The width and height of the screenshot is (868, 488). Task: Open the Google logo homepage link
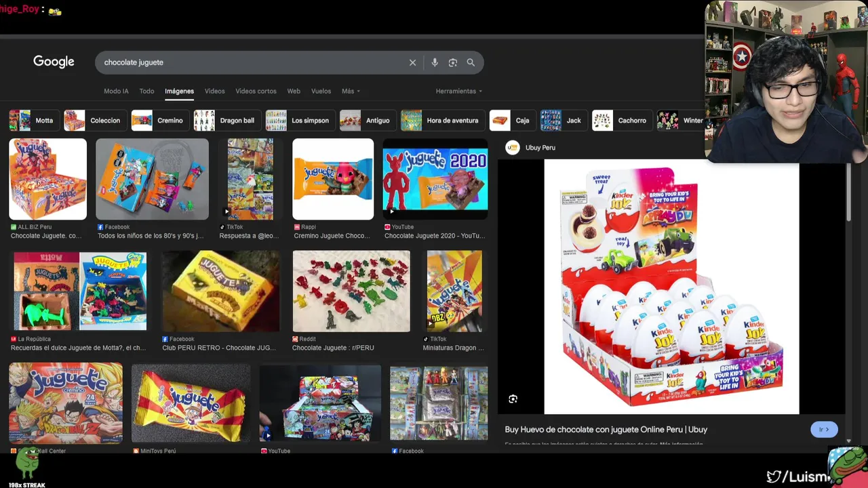(x=54, y=62)
